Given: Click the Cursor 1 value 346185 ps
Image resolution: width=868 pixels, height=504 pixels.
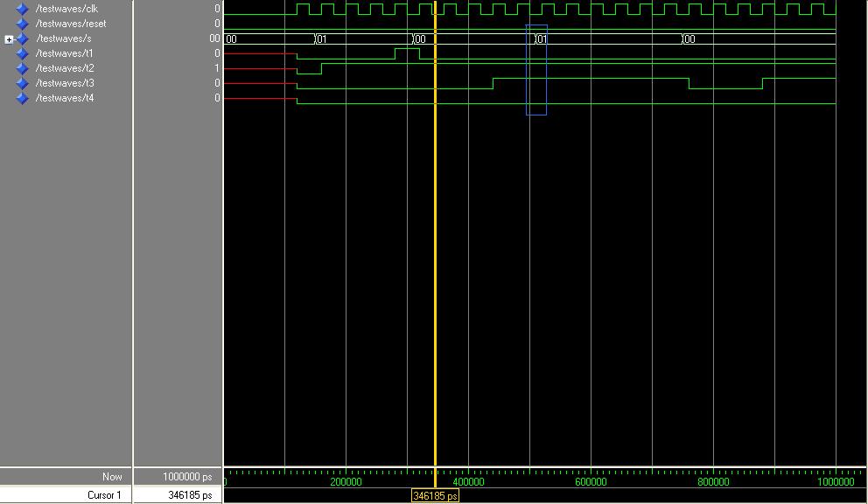Looking at the screenshot, I should (190, 495).
